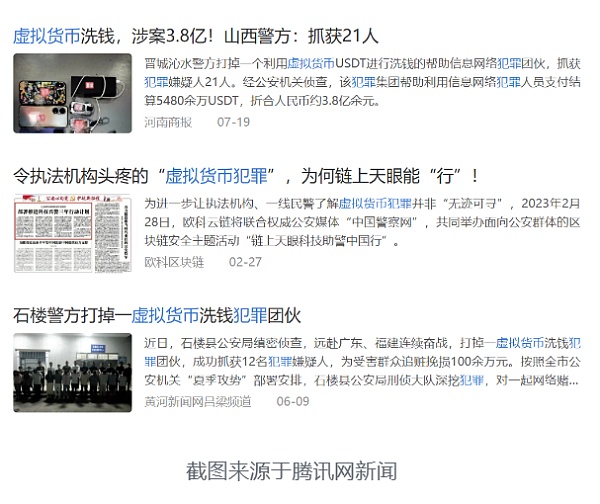Click the 河南商报 source label

pos(168,122)
